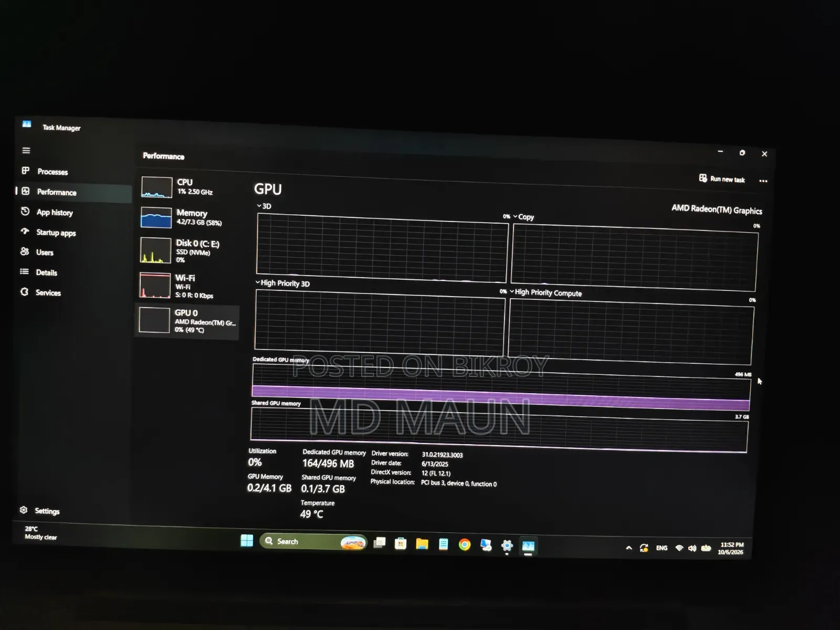Open Notepad from taskbar
The height and width of the screenshot is (630, 840).
pos(444,544)
